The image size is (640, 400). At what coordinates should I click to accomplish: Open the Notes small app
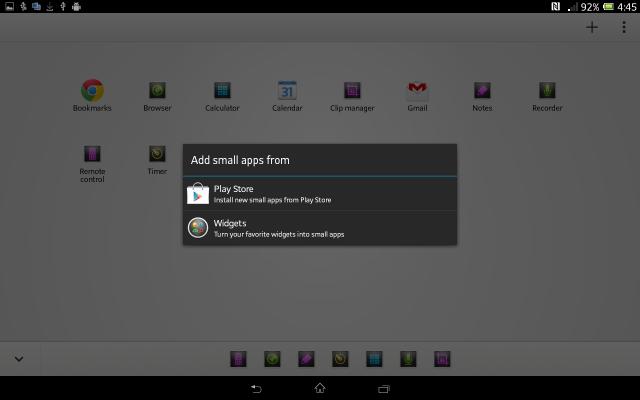[x=482, y=96]
